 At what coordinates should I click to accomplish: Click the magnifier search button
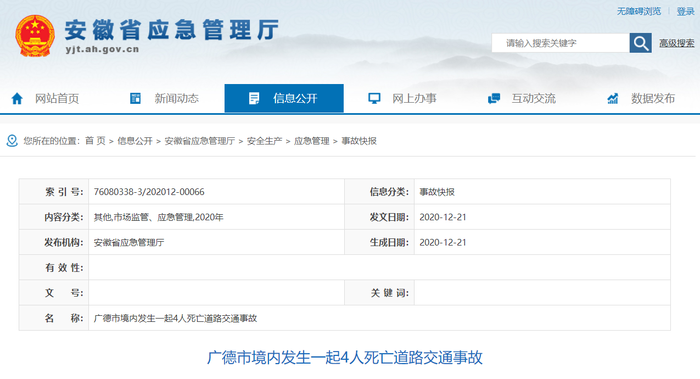click(641, 43)
